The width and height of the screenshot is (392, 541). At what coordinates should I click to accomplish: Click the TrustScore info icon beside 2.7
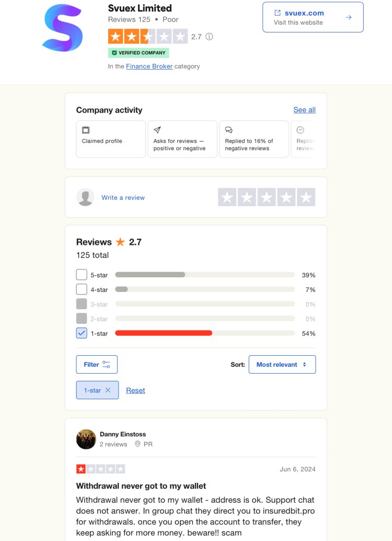209,37
